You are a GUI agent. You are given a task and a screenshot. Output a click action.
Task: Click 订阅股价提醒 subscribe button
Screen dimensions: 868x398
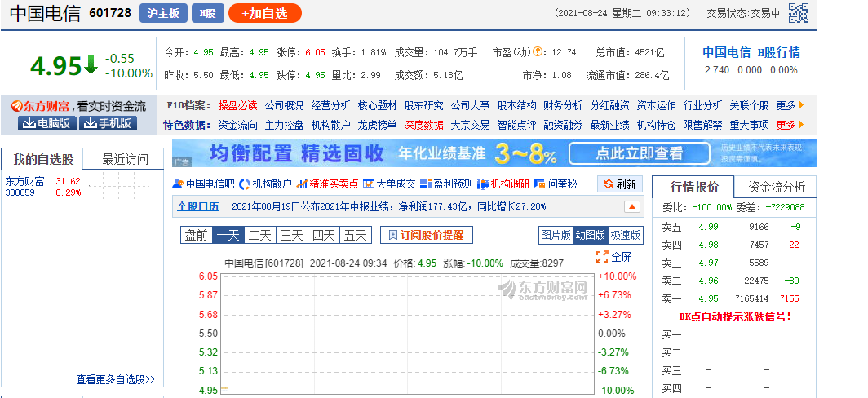[x=426, y=235]
